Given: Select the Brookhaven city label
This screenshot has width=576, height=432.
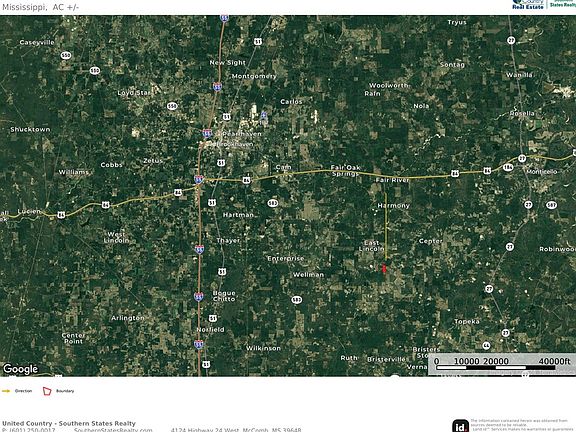Looking at the screenshot, I should point(235,144).
